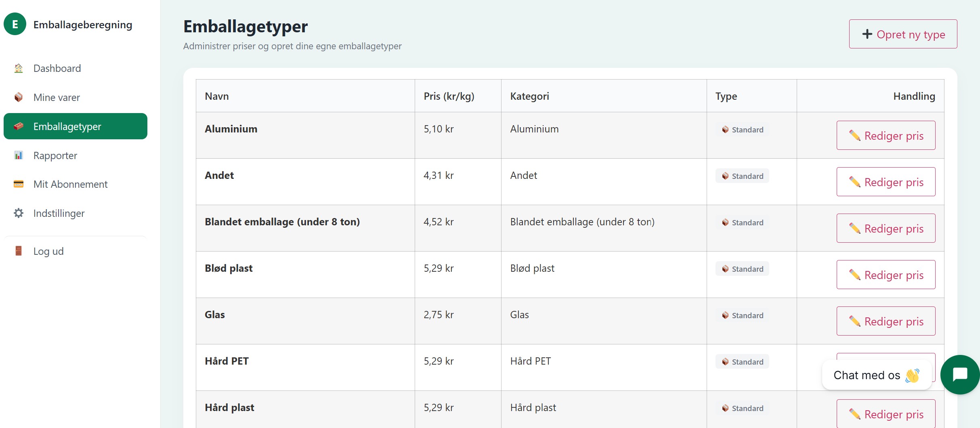Edit price for Blandet emballage row
980x428 pixels.
pyautogui.click(x=886, y=229)
